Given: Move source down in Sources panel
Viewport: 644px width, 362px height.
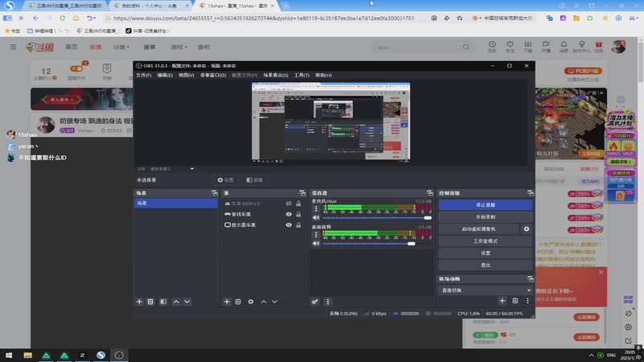Looking at the screenshot, I should (275, 302).
